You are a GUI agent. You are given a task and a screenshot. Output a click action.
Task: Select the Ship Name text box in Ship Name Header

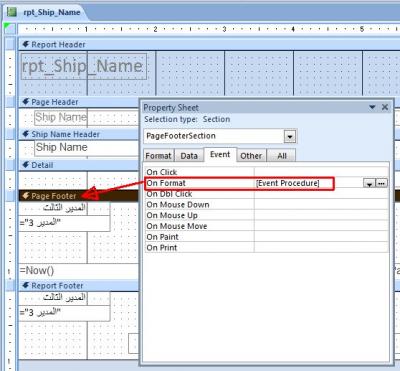coord(87,148)
